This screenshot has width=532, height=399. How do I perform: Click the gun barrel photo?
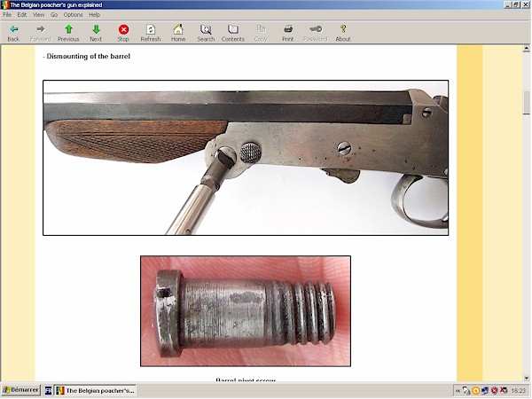click(x=246, y=158)
